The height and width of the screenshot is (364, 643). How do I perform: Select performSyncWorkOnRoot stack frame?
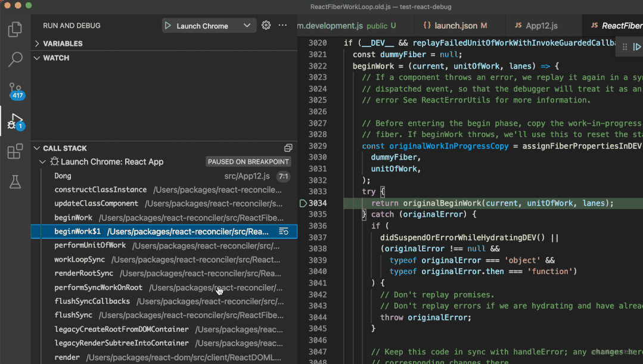[x=164, y=287]
